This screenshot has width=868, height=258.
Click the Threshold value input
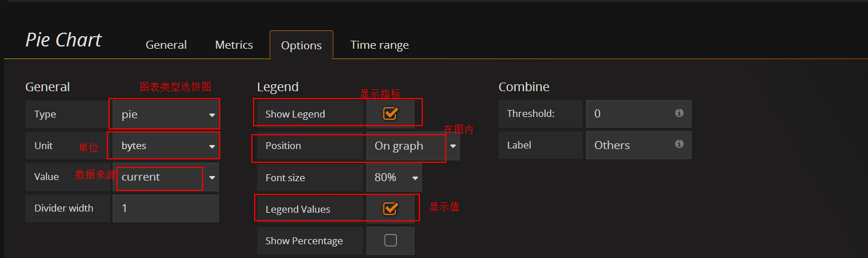[631, 114]
